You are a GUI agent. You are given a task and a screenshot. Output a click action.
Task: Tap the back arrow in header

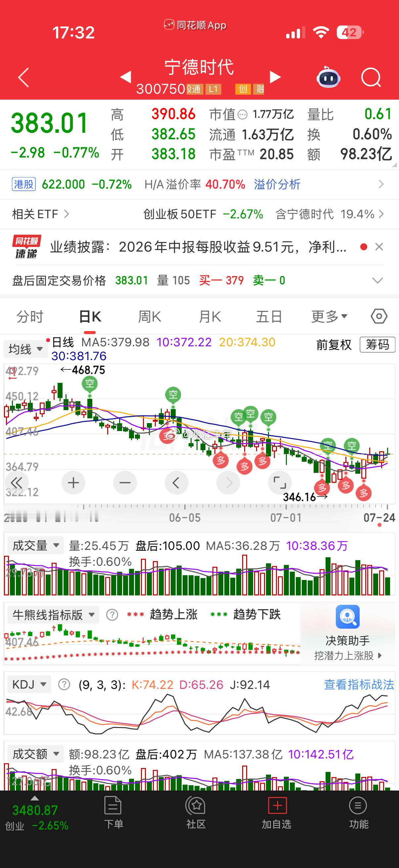23,77
